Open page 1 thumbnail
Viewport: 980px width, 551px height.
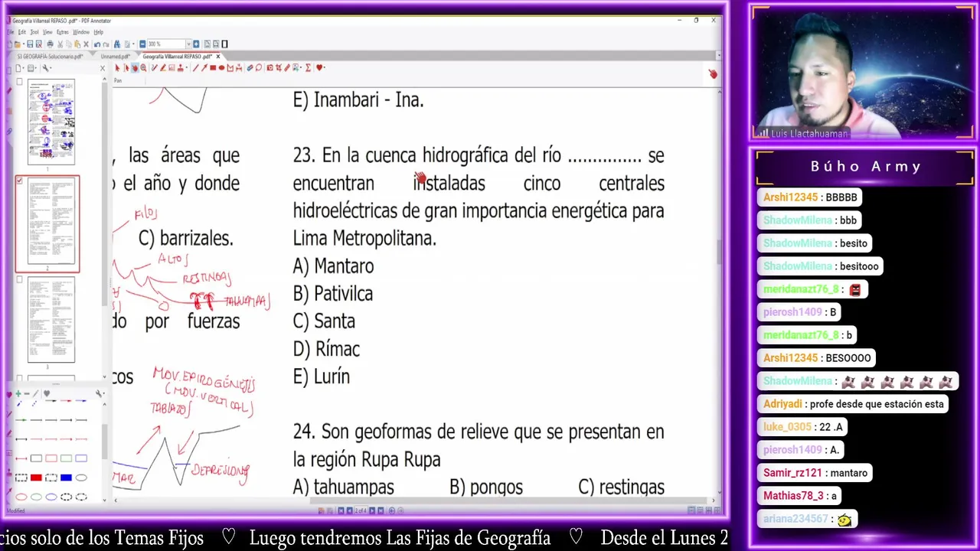pos(51,122)
